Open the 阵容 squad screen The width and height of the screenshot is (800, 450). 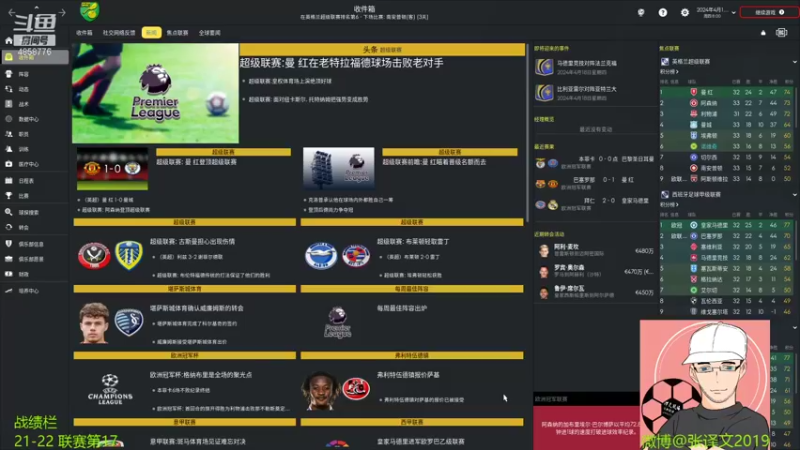click(35, 74)
